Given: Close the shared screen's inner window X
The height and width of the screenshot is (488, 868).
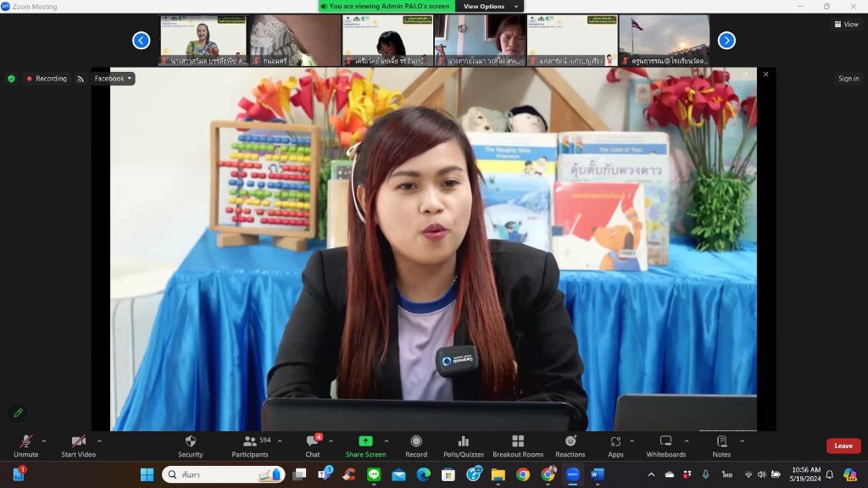Looking at the screenshot, I should pyautogui.click(x=765, y=75).
